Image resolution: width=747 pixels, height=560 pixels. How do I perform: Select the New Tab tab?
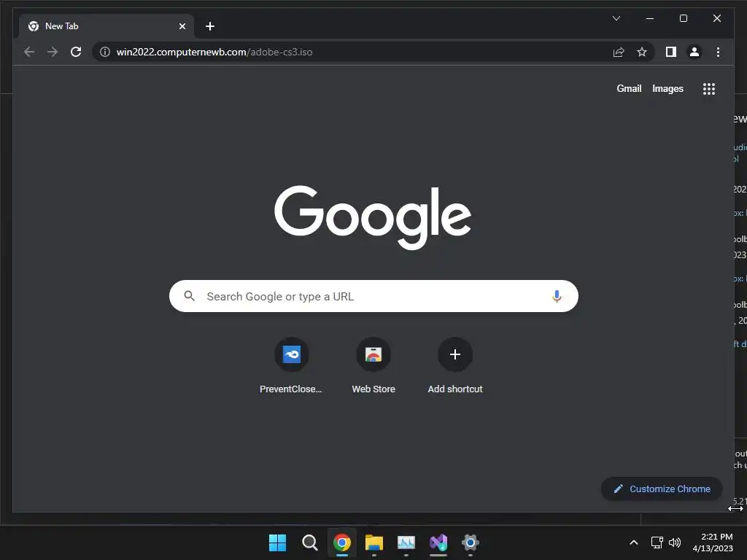[107, 26]
